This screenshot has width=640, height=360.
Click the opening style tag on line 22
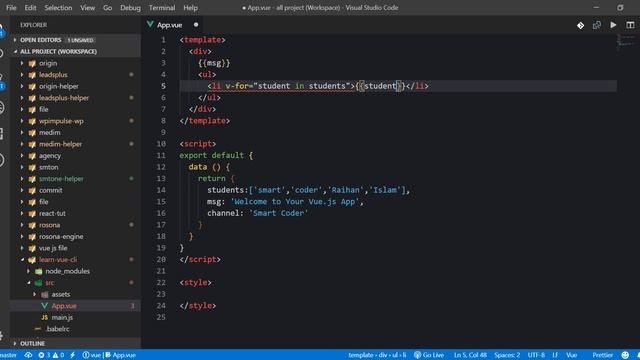point(196,282)
